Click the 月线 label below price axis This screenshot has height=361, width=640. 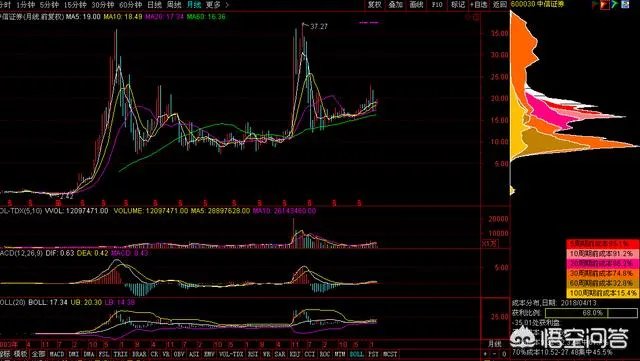click(x=494, y=344)
